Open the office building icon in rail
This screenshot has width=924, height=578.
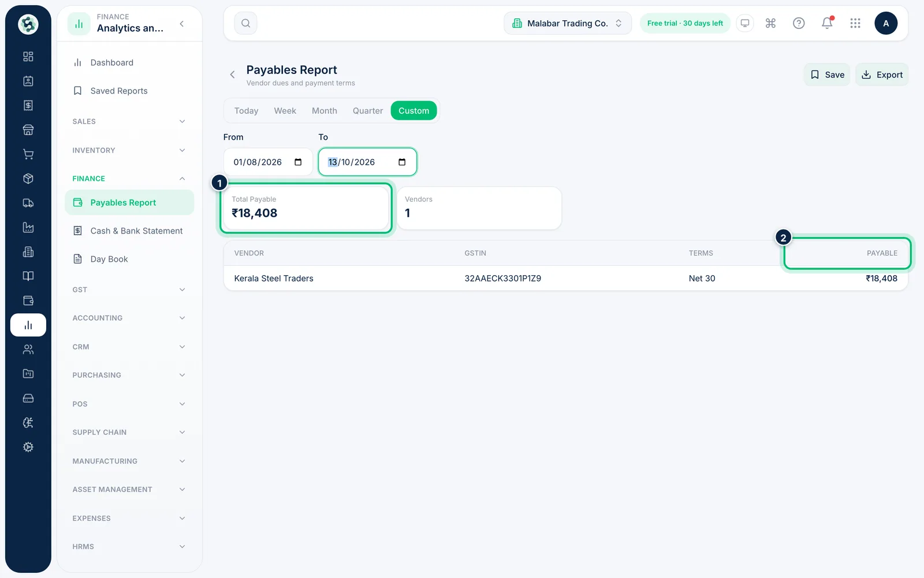click(28, 251)
